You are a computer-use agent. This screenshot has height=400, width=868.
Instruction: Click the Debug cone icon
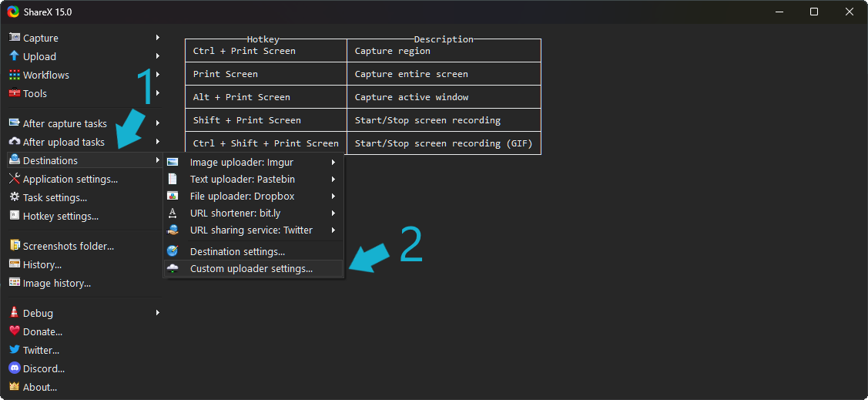[x=15, y=312]
